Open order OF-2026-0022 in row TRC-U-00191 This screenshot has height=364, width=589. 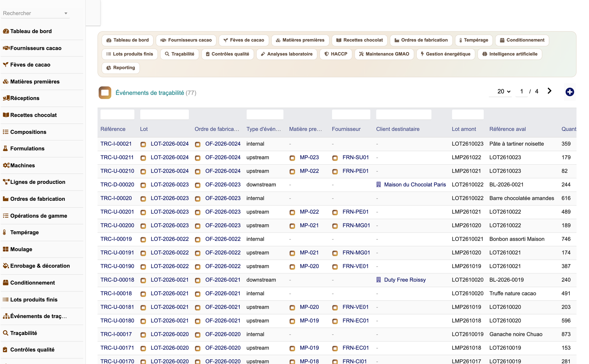click(x=223, y=253)
